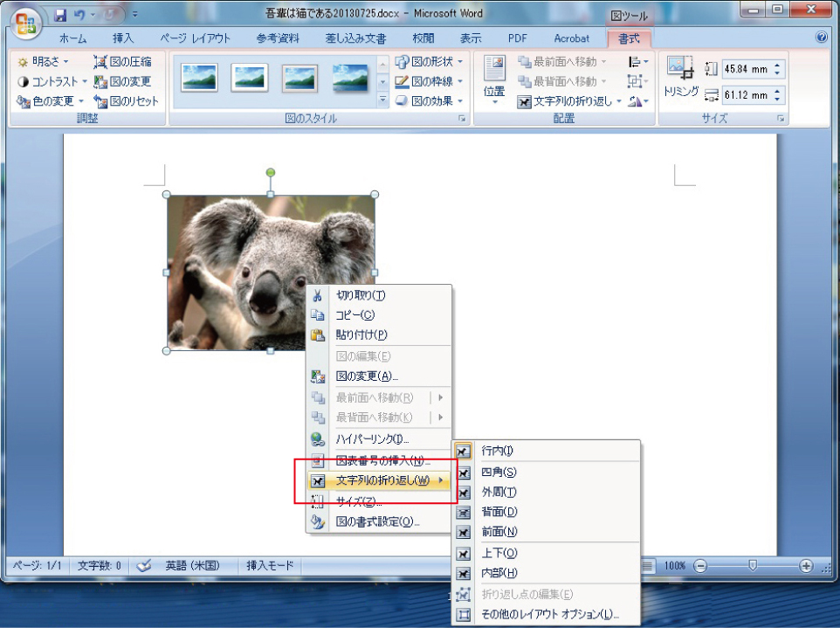Open the group objects dropdown

[x=637, y=81]
